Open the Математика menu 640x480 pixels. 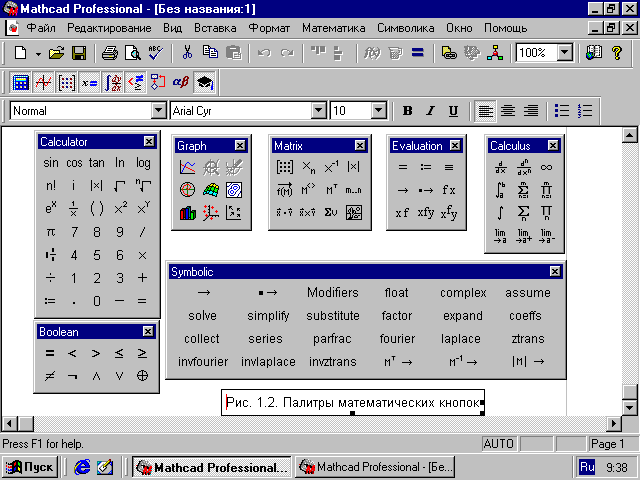333,28
